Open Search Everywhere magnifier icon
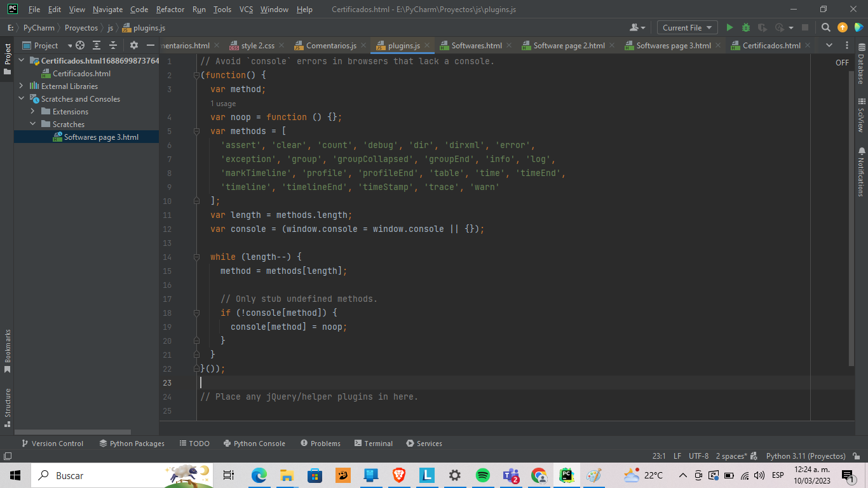 click(825, 27)
